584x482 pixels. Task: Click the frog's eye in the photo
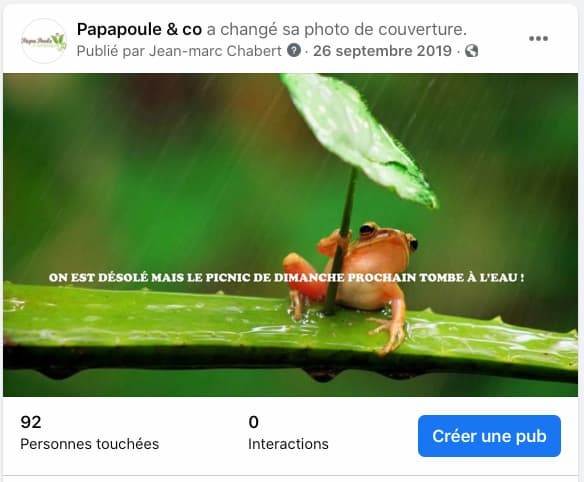point(368,230)
